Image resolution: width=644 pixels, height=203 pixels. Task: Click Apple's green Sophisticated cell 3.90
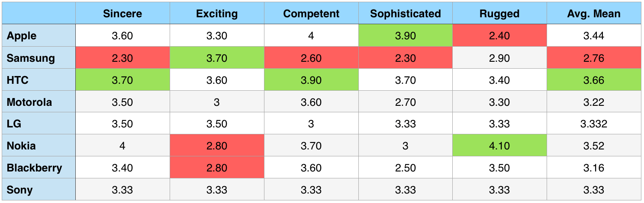click(x=406, y=36)
